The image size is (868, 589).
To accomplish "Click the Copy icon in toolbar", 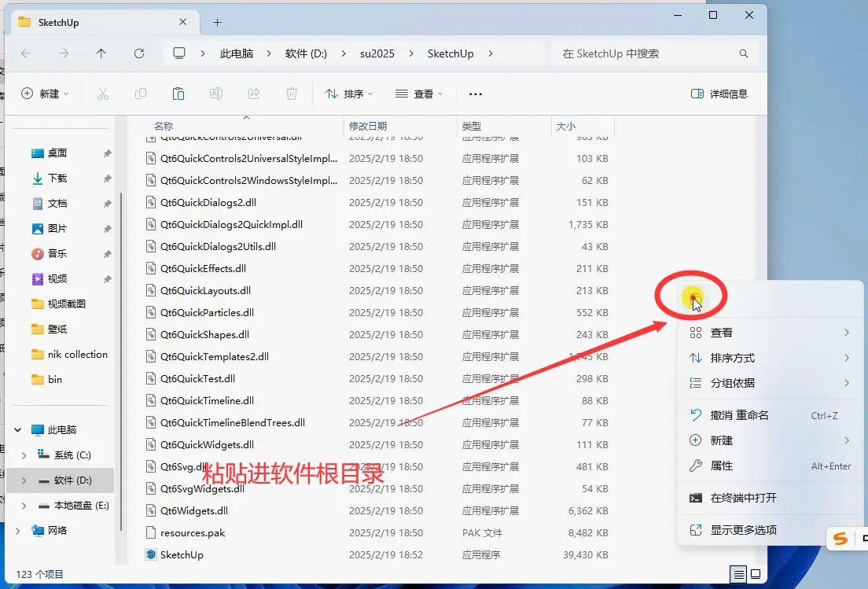I will coord(141,94).
